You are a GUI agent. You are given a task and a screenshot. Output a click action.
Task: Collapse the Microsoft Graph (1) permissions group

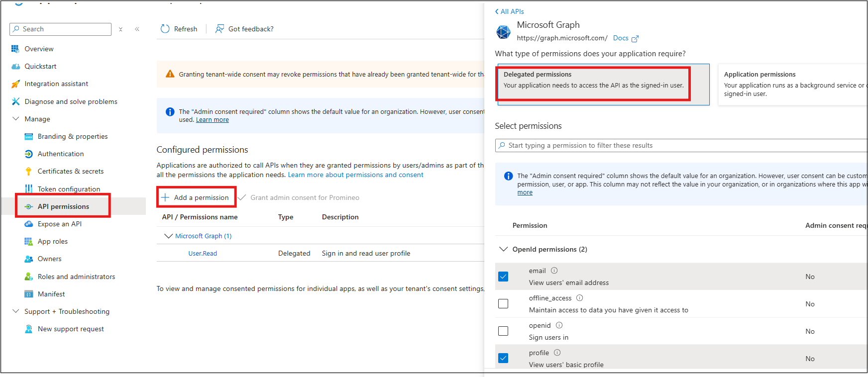click(168, 236)
